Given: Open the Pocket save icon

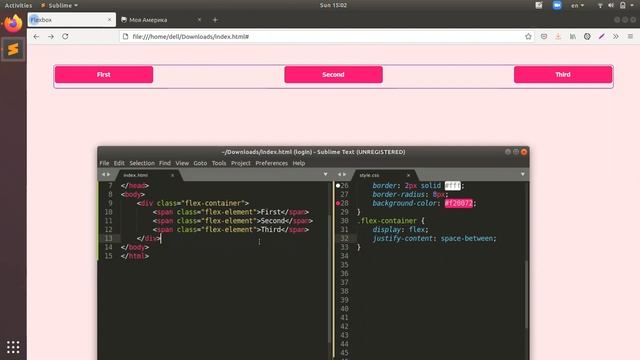Looking at the screenshot, I should pos(544,36).
